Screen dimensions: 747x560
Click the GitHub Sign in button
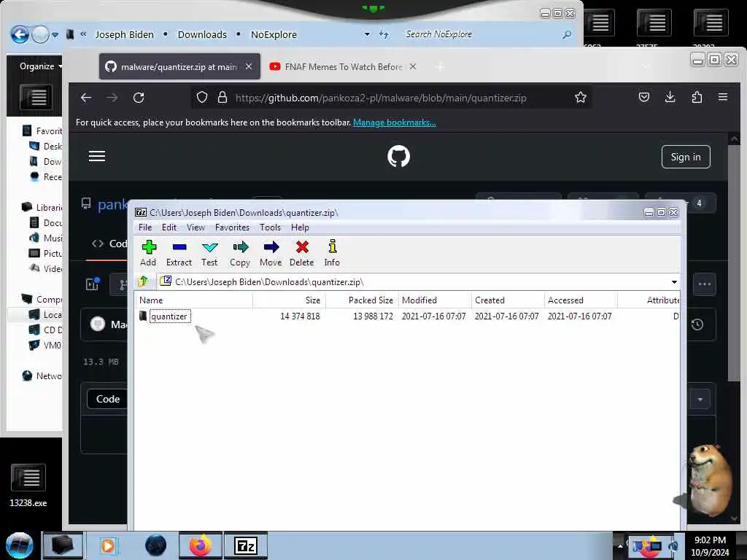pos(686,157)
